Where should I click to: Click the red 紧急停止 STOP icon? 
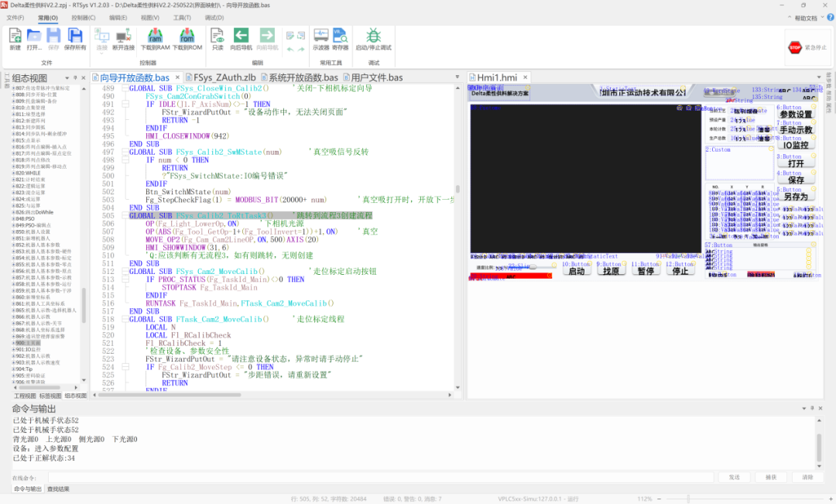(795, 47)
